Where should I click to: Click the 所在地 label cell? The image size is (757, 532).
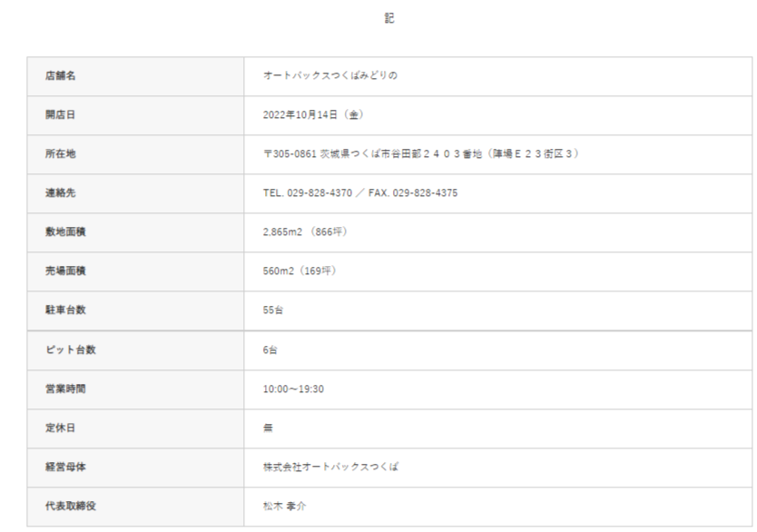pyautogui.click(x=60, y=154)
